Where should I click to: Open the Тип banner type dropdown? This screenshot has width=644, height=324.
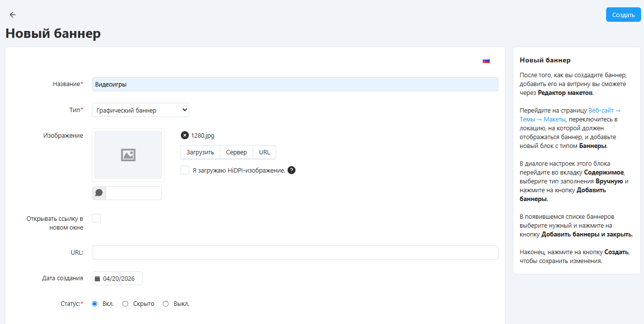(141, 110)
